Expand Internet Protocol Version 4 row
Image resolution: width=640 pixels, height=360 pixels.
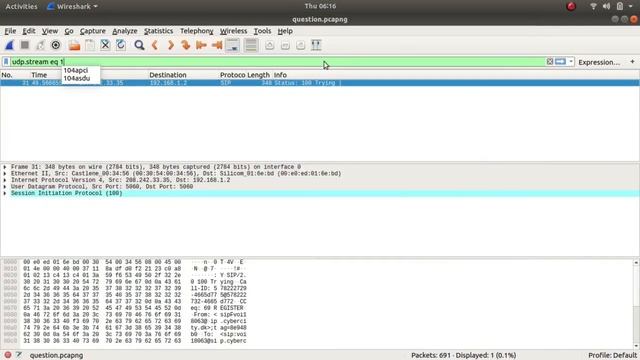5,180
